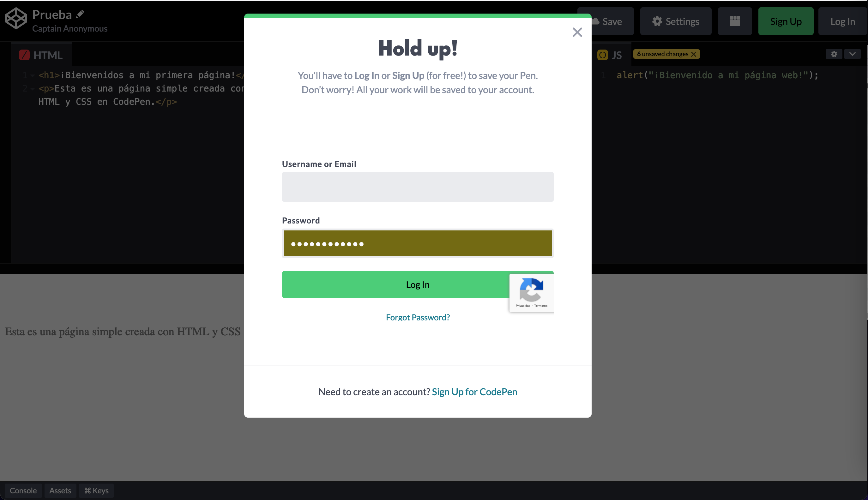This screenshot has height=500, width=868.
Task: Close the Hold up dialog
Action: click(x=577, y=32)
